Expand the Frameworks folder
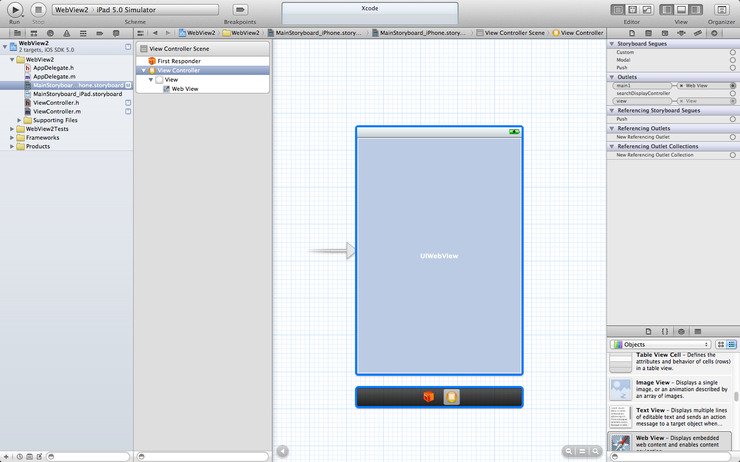This screenshot has width=740, height=462. 12,138
